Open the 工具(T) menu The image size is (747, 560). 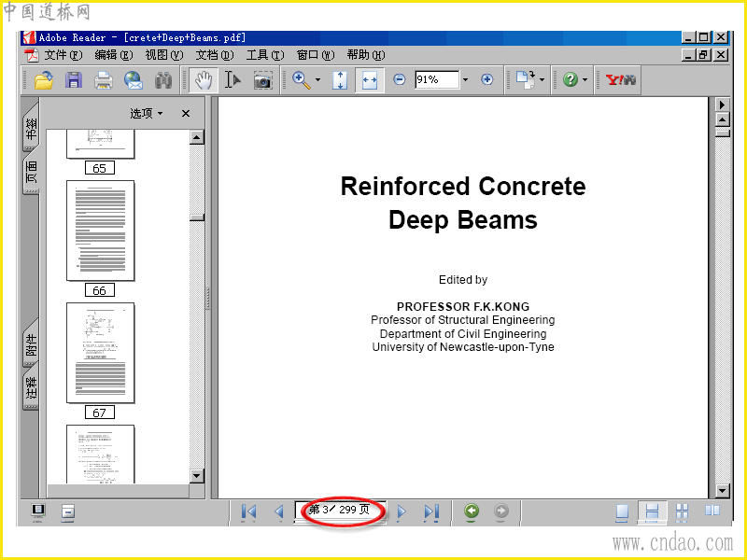point(265,55)
